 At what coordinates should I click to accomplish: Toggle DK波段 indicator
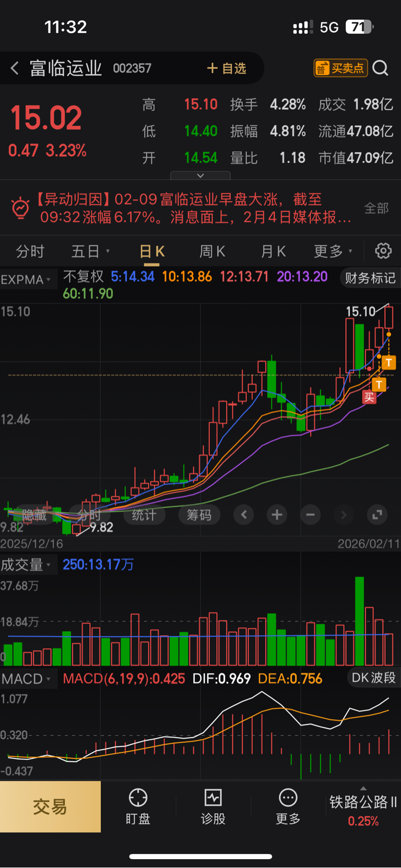click(374, 677)
